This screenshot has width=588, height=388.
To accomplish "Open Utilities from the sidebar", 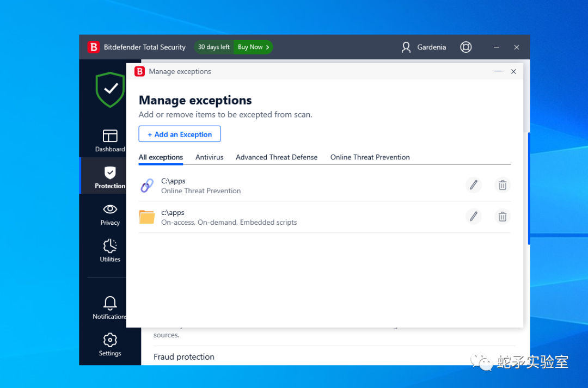I will tap(110, 250).
